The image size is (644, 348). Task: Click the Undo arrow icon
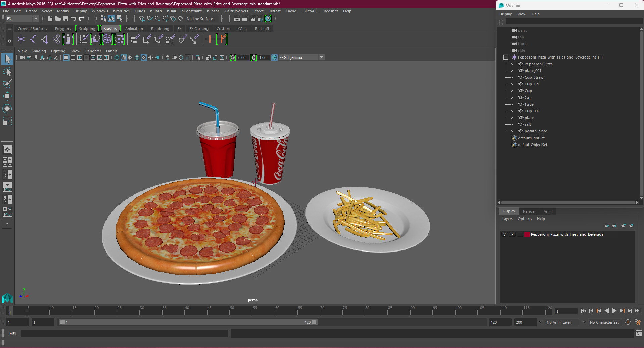point(74,19)
